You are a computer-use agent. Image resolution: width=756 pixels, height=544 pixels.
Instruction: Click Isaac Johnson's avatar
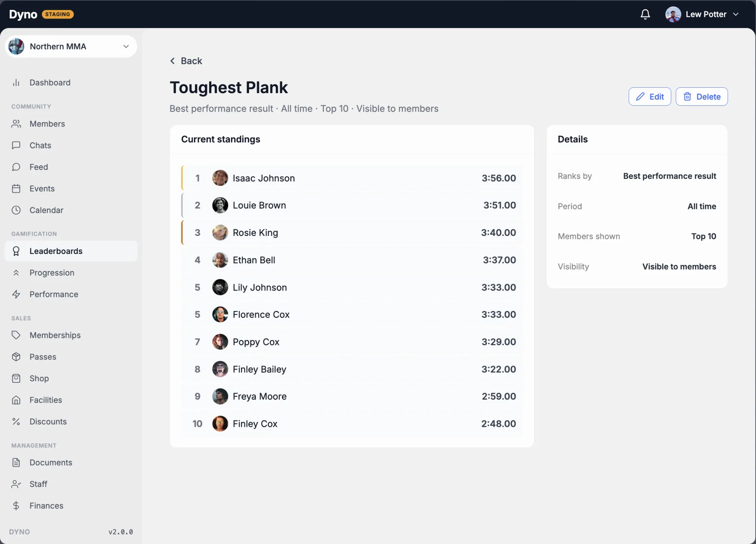pyautogui.click(x=220, y=178)
